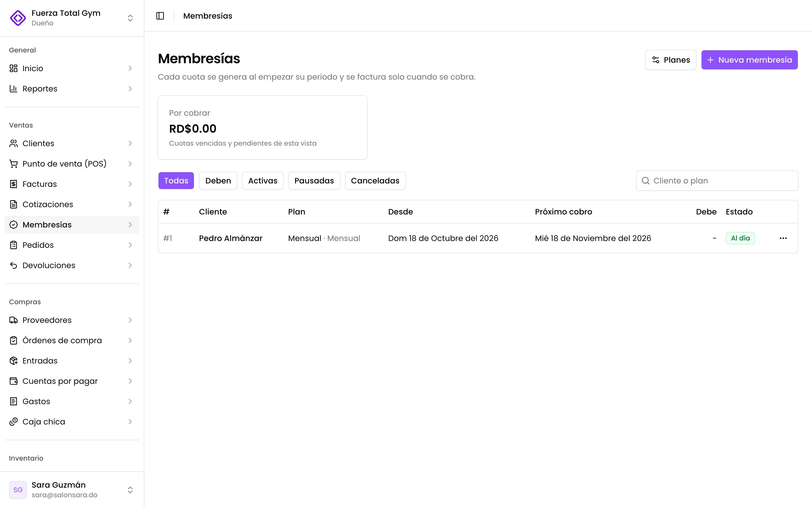812x508 pixels.
Task: Open row actions menu for Pedro Almánzar
Action: tap(783, 238)
